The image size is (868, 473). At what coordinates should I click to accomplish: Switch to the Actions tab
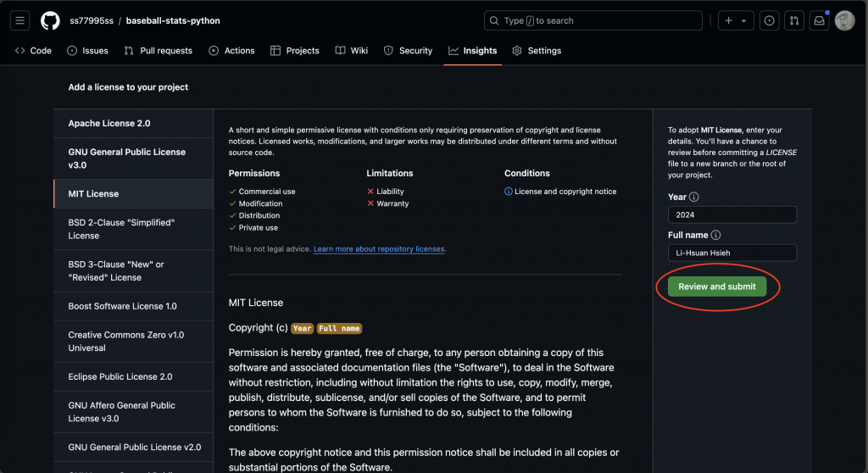tap(231, 50)
